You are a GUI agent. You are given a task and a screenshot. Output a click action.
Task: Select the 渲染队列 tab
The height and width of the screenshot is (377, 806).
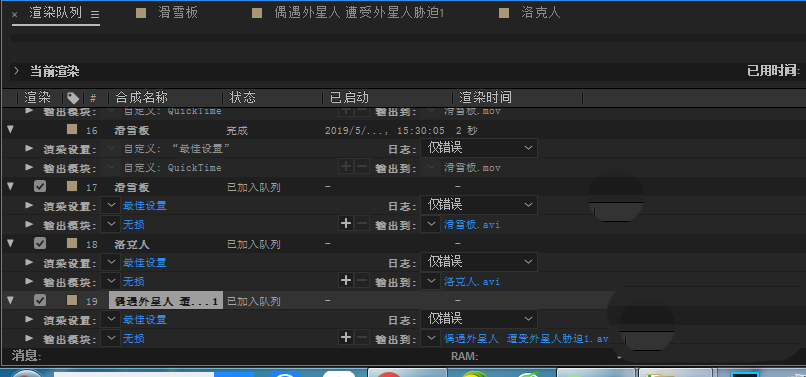coord(55,13)
